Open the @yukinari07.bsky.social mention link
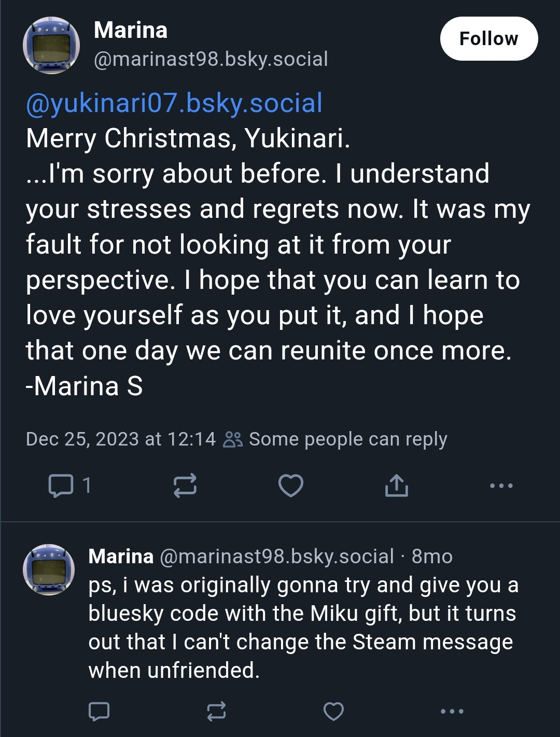The image size is (560, 737). [174, 103]
